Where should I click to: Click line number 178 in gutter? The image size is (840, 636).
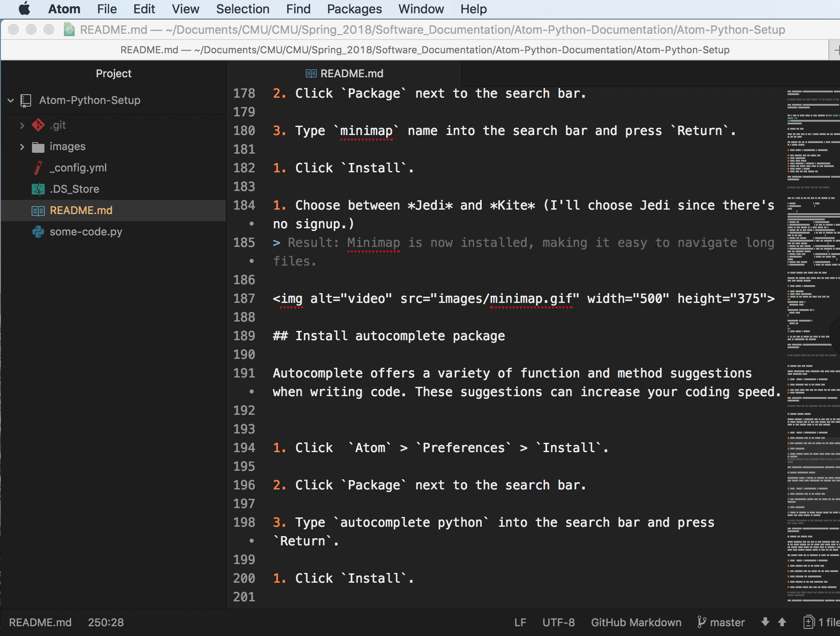click(x=244, y=93)
